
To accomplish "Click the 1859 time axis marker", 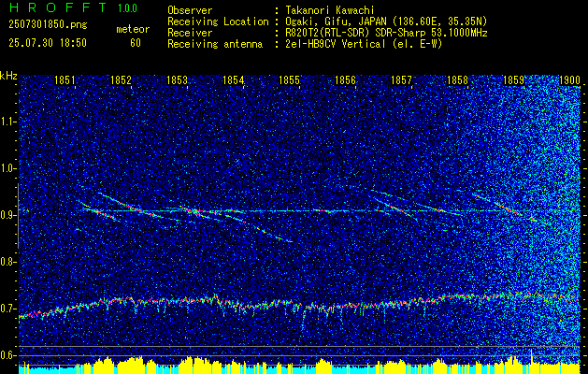I will pos(514,79).
